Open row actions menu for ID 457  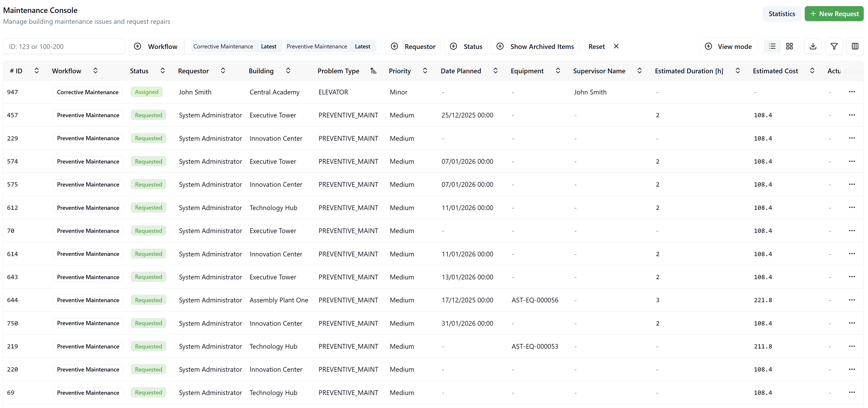tap(852, 115)
